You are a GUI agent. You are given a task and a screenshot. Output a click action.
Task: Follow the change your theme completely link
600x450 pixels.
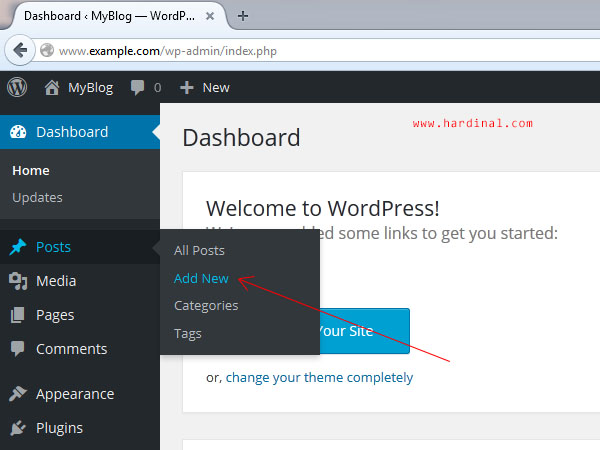319,378
